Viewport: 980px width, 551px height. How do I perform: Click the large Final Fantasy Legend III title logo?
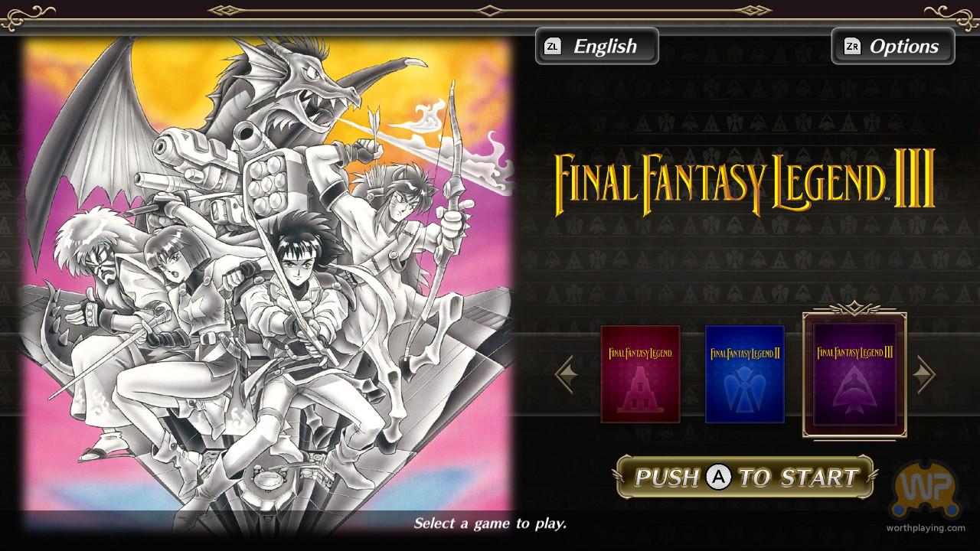pyautogui.click(x=745, y=181)
